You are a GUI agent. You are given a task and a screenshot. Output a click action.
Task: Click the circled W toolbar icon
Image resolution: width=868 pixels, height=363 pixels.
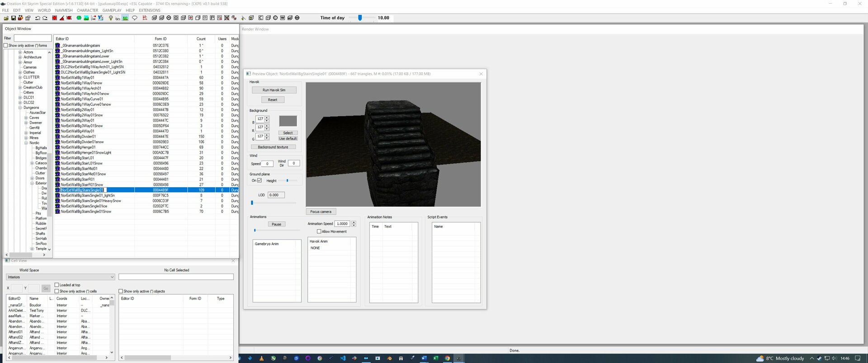(x=297, y=18)
